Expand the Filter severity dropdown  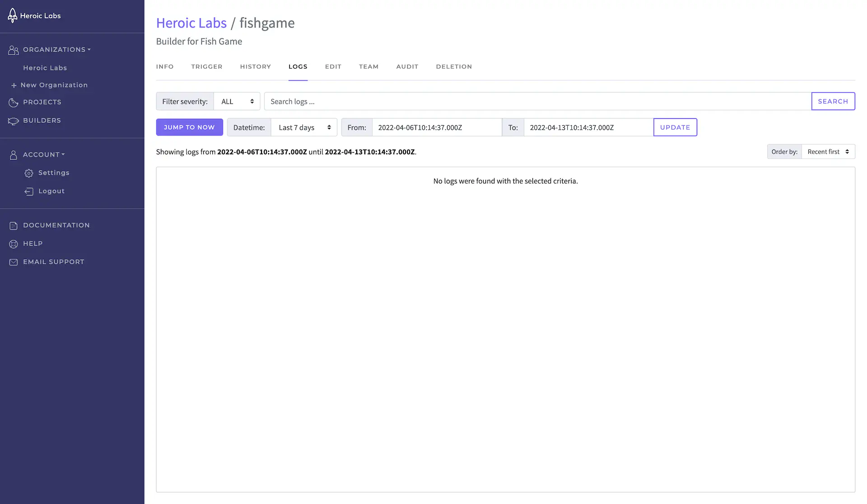click(x=236, y=101)
